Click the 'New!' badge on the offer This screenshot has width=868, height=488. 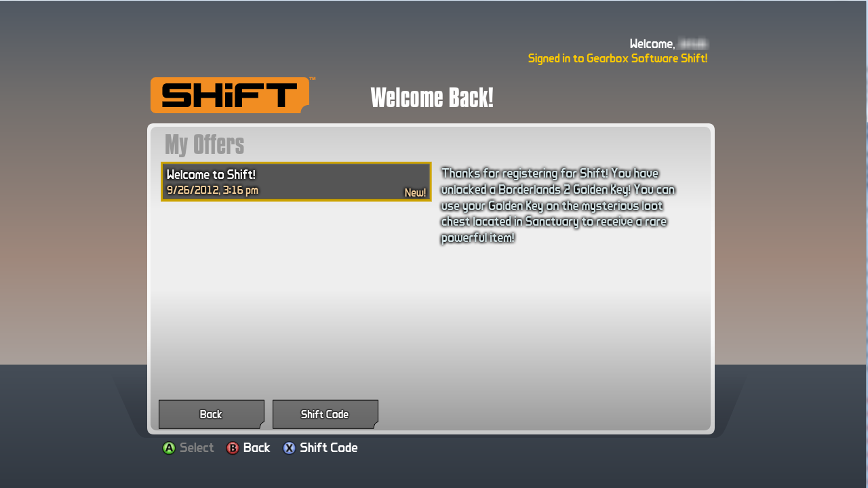point(416,192)
